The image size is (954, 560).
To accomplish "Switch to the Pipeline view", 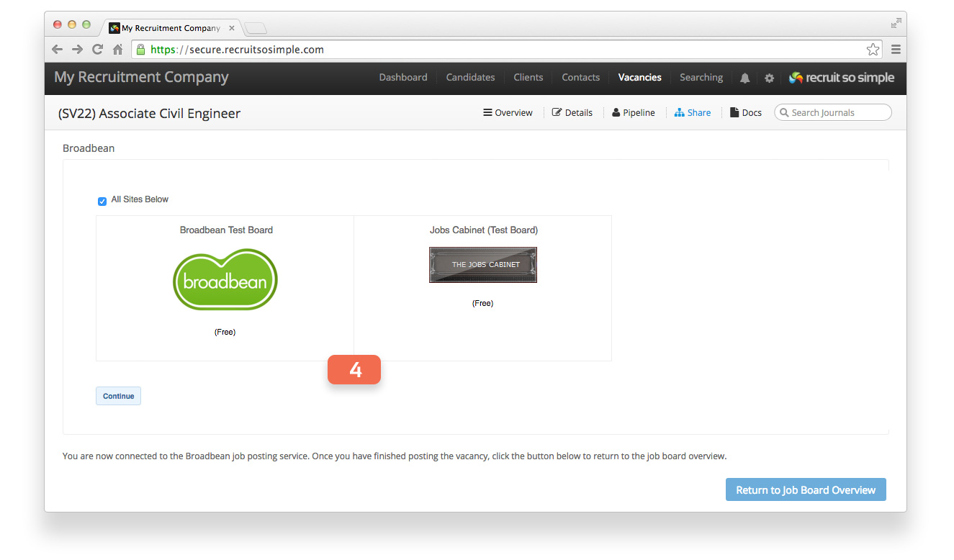I will coord(634,113).
